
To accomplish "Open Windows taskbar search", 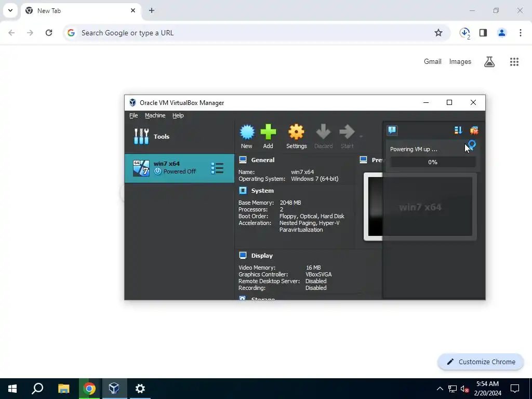I will pos(37,389).
